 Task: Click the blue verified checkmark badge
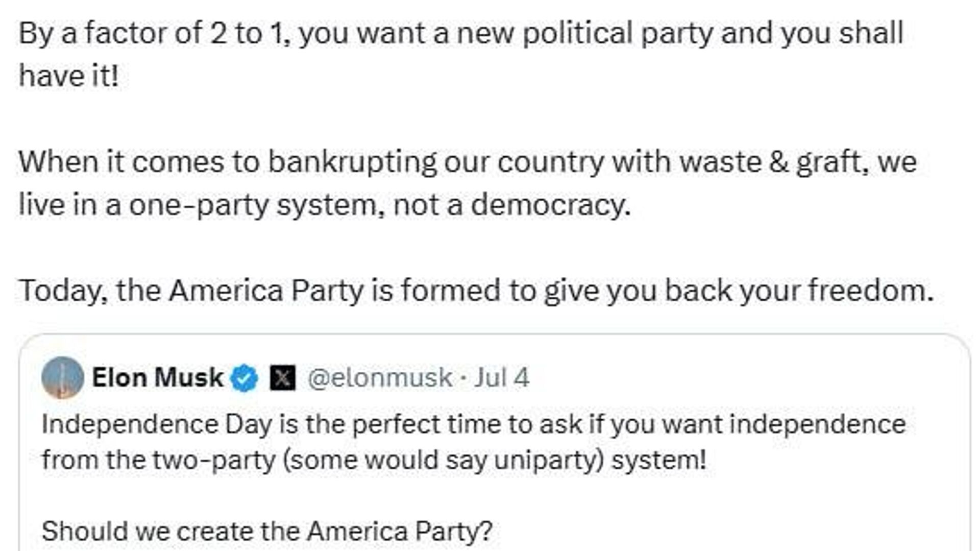pyautogui.click(x=244, y=378)
